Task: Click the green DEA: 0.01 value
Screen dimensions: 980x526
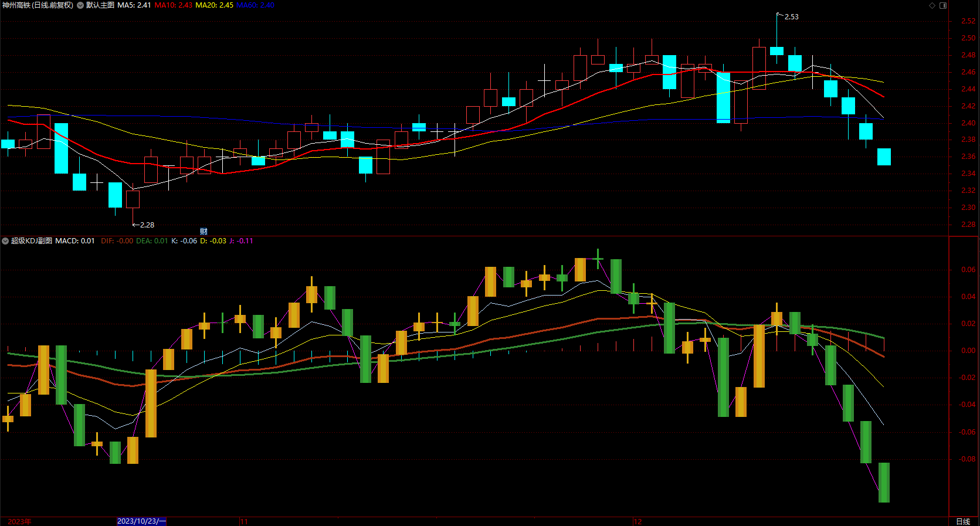Action: [x=152, y=241]
